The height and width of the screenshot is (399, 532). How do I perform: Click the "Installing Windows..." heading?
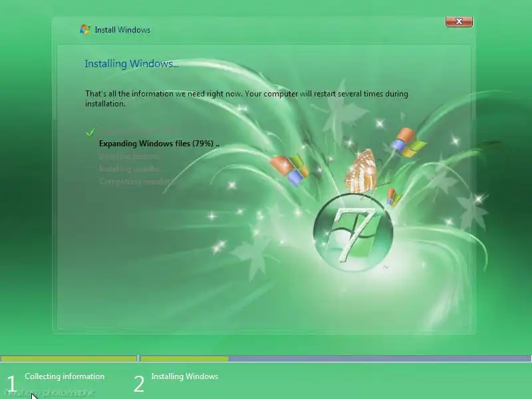[x=132, y=64]
